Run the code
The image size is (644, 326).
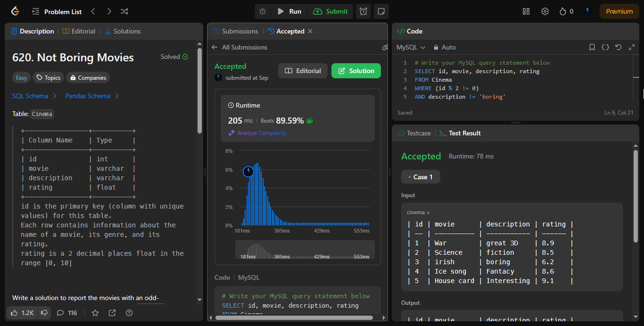pos(289,11)
